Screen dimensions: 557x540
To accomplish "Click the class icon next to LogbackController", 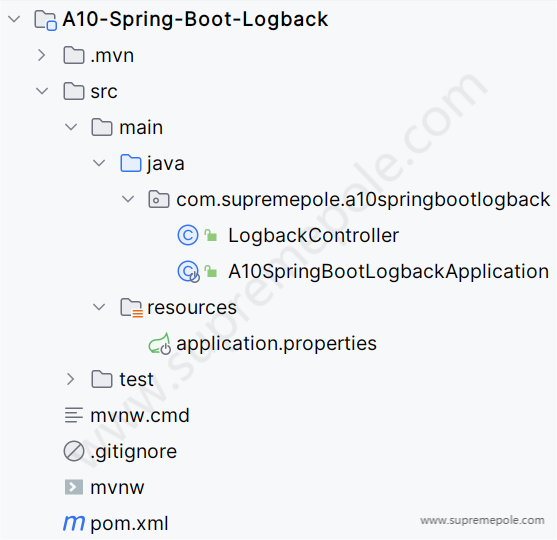I will coord(188,235).
